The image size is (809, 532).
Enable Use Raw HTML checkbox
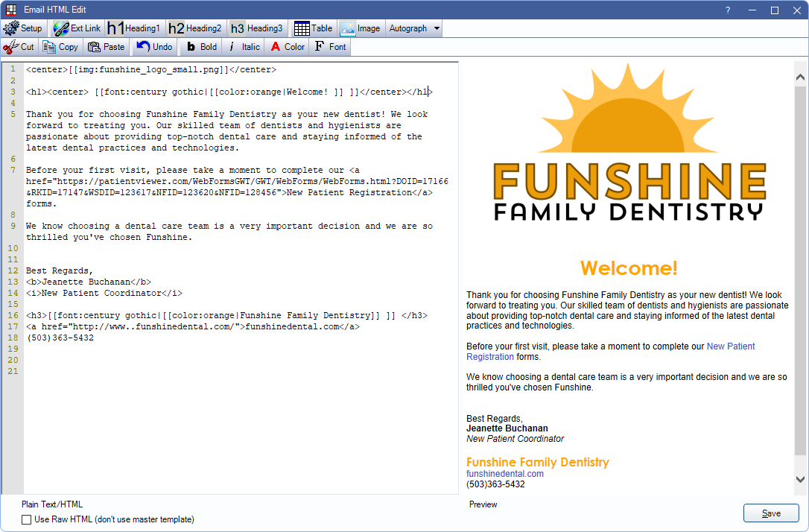coord(27,519)
